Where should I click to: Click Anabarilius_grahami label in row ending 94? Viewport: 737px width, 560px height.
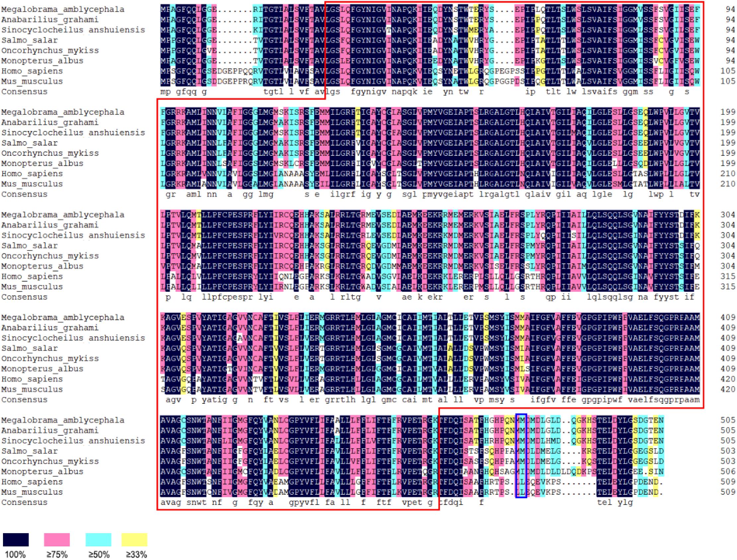pos(50,20)
